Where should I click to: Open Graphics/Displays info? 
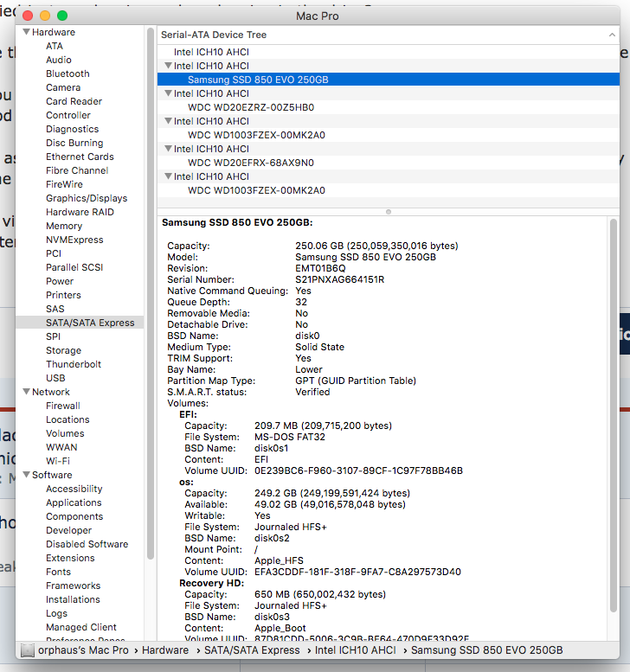click(87, 198)
